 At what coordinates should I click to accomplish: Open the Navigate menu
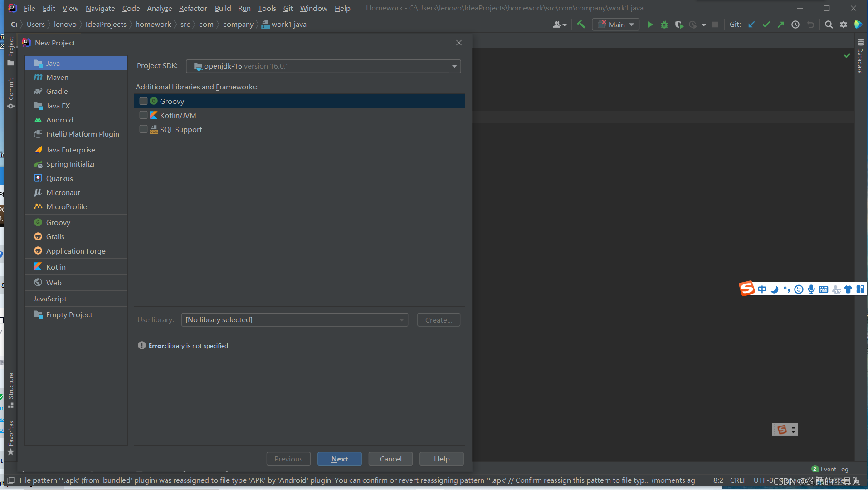pos(100,8)
